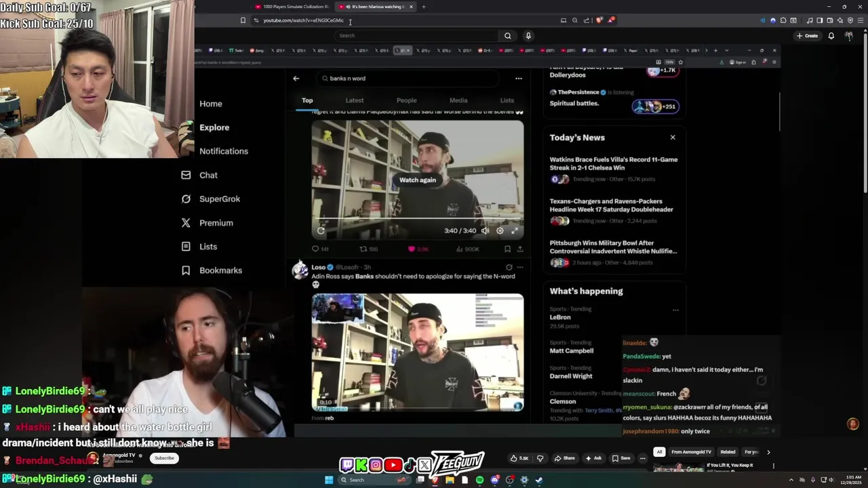Open the Brave main hamburger menu
Image resolution: width=868 pixels, height=488 pixels.
tap(859, 20)
